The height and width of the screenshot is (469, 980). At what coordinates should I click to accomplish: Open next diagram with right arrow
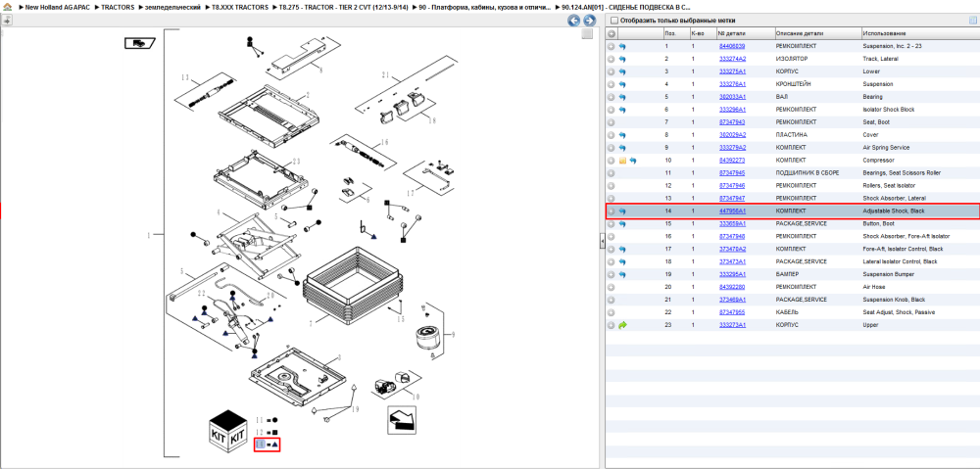(588, 21)
